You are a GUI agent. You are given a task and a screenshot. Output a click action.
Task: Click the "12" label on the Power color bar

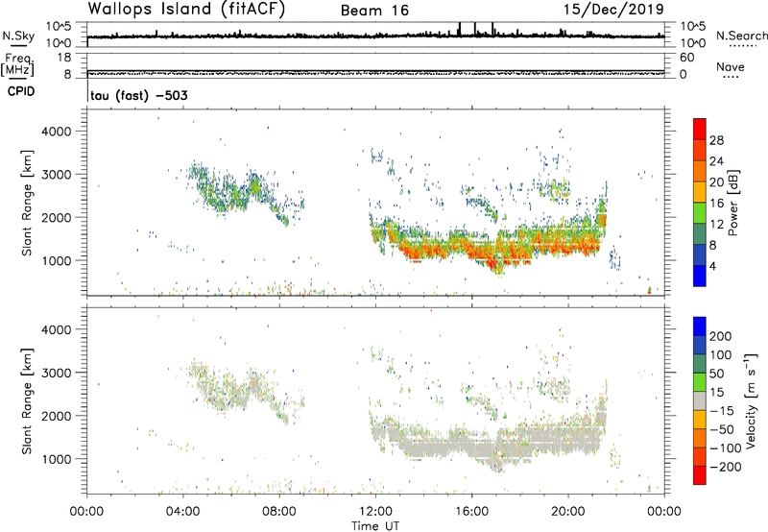pos(716,225)
